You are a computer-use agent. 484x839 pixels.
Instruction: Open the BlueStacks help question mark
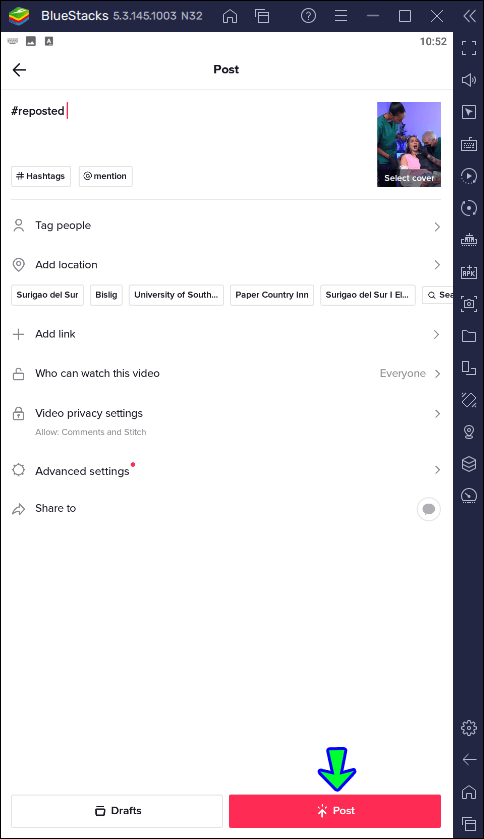(x=309, y=16)
